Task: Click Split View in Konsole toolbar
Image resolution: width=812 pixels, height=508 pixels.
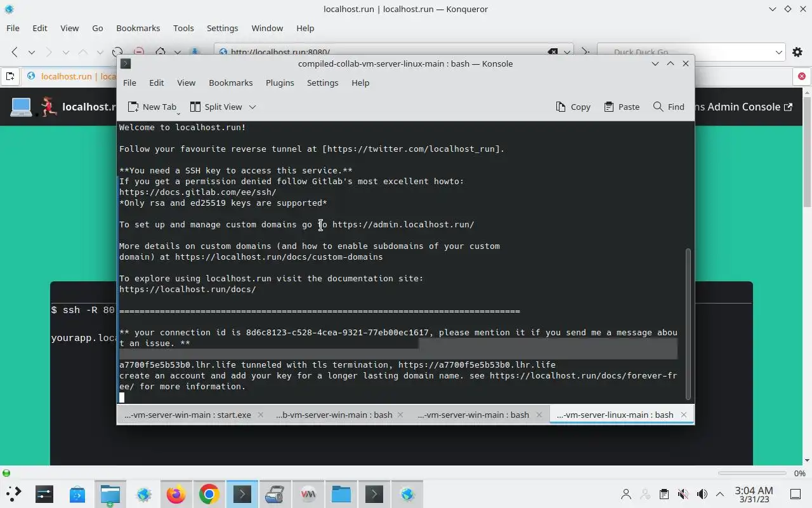Action: coord(216,107)
